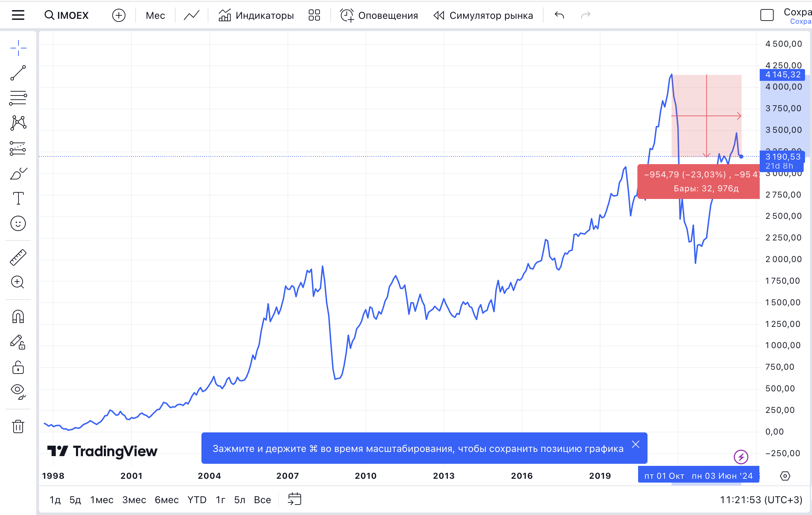Open the chart type line selector

coord(192,15)
